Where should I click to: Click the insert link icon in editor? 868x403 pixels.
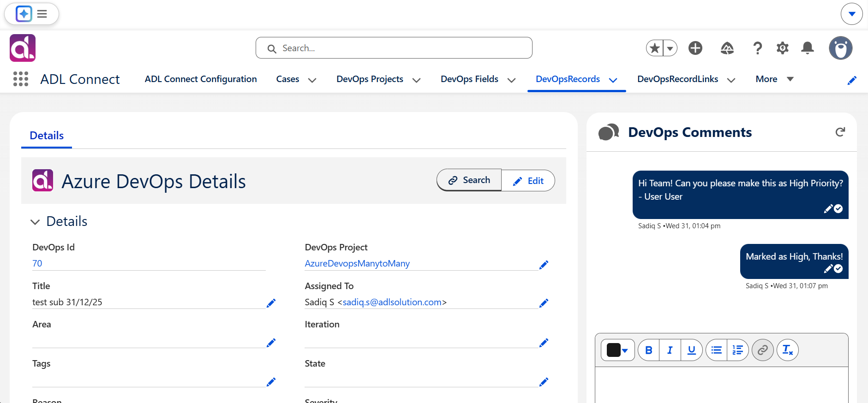coord(762,350)
